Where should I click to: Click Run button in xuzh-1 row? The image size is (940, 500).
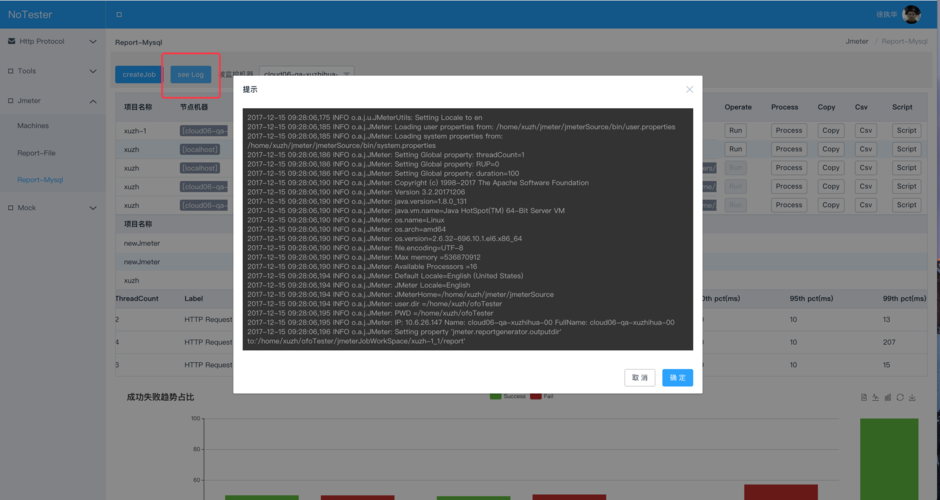(x=736, y=130)
